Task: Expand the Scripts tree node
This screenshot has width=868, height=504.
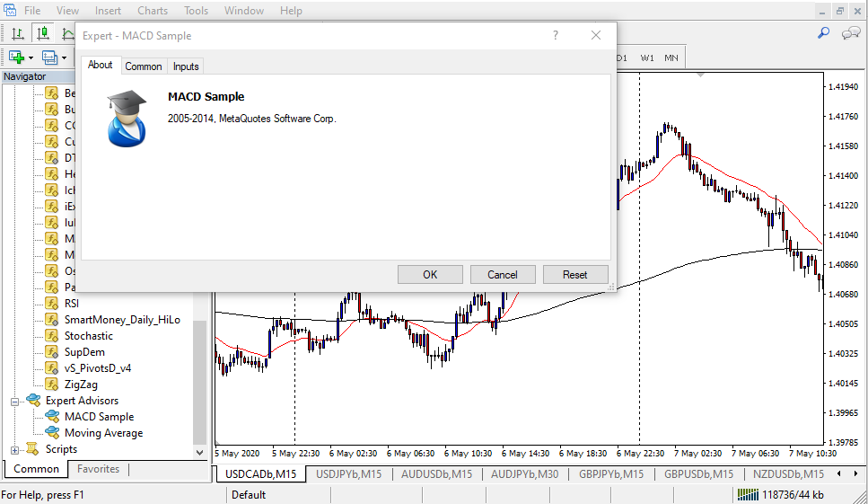Action: tap(14, 450)
